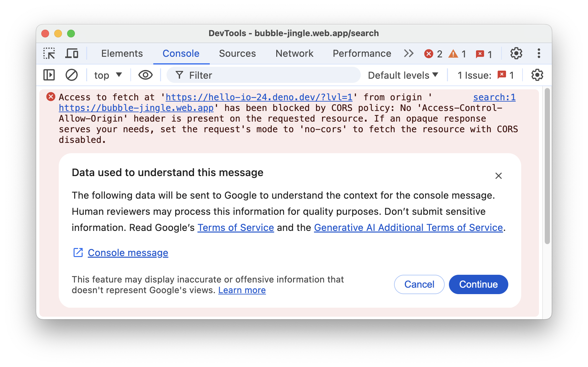Open the customize DevTools three-dot menu
Viewport: 588px width, 367px height.
click(x=538, y=53)
